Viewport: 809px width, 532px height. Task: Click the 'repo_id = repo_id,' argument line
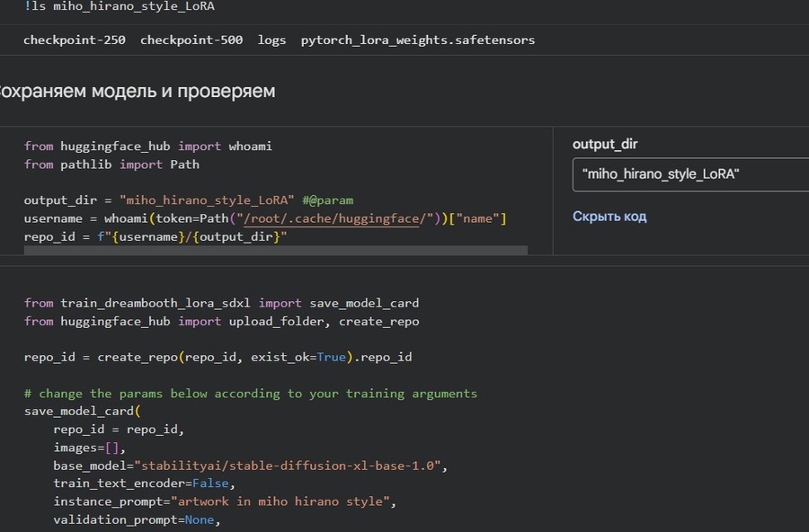click(x=119, y=430)
